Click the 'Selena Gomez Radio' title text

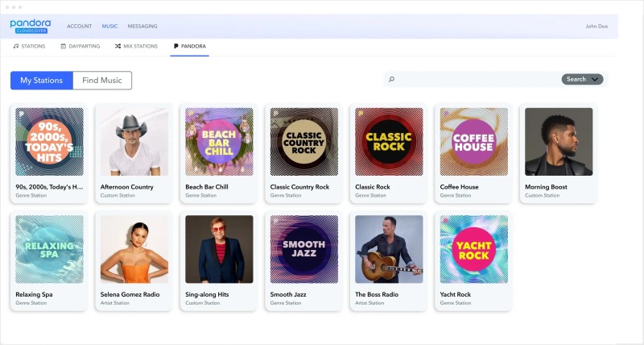pyautogui.click(x=130, y=294)
